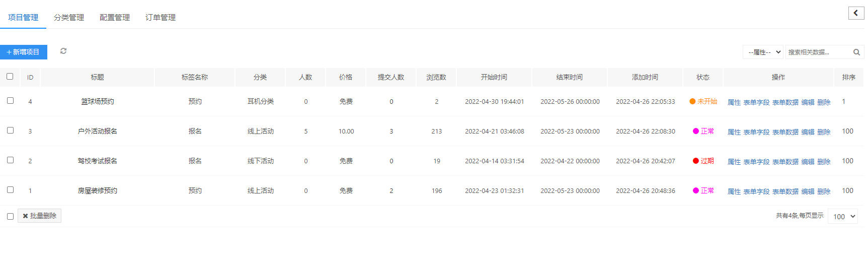Viewport: 868px width, 258px height.
Task: Open the per-page count dropdown showing 100
Action: (843, 216)
